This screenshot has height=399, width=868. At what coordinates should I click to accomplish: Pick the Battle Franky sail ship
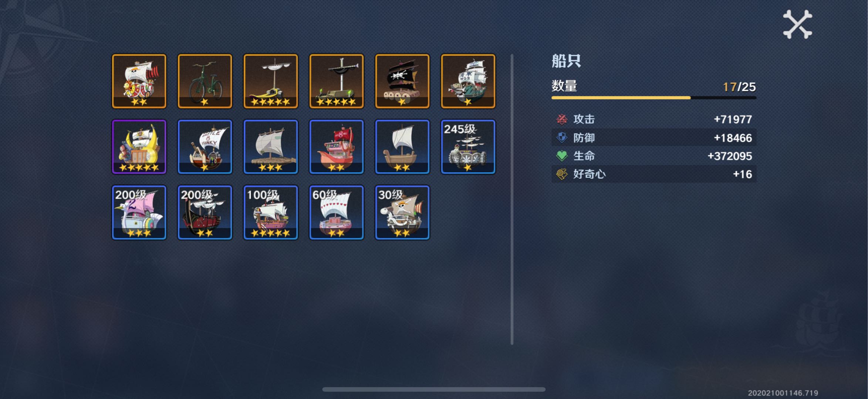pyautogui.click(x=205, y=147)
